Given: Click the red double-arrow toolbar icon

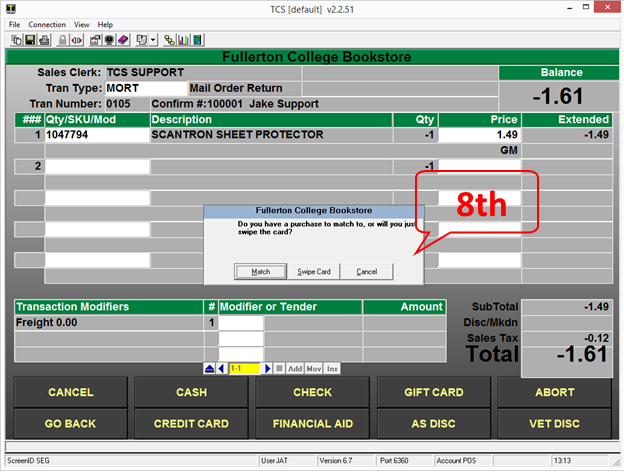Looking at the screenshot, I should click(x=76, y=40).
